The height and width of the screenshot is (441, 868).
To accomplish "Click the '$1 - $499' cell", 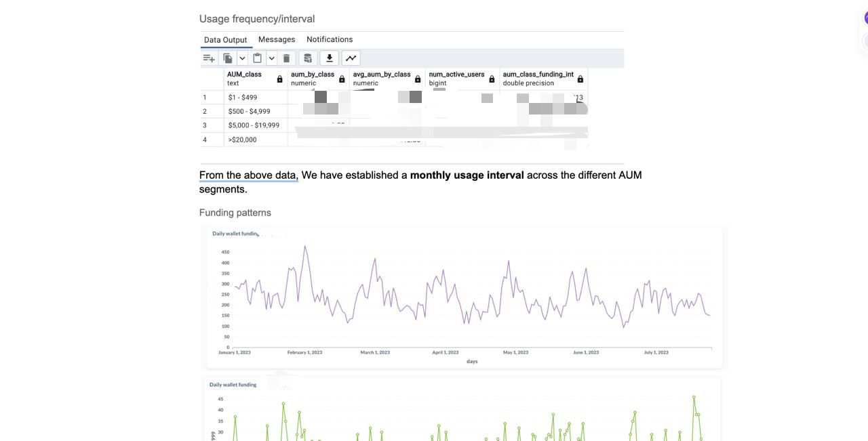I will point(256,98).
